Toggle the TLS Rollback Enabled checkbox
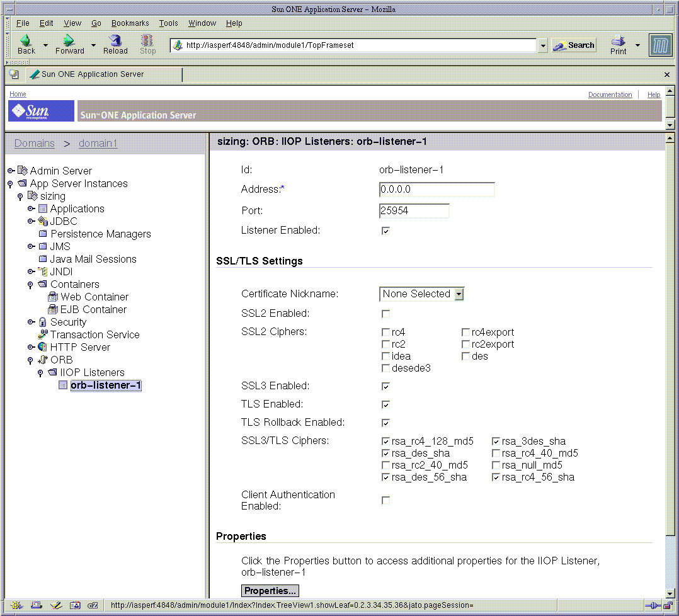 (385, 423)
